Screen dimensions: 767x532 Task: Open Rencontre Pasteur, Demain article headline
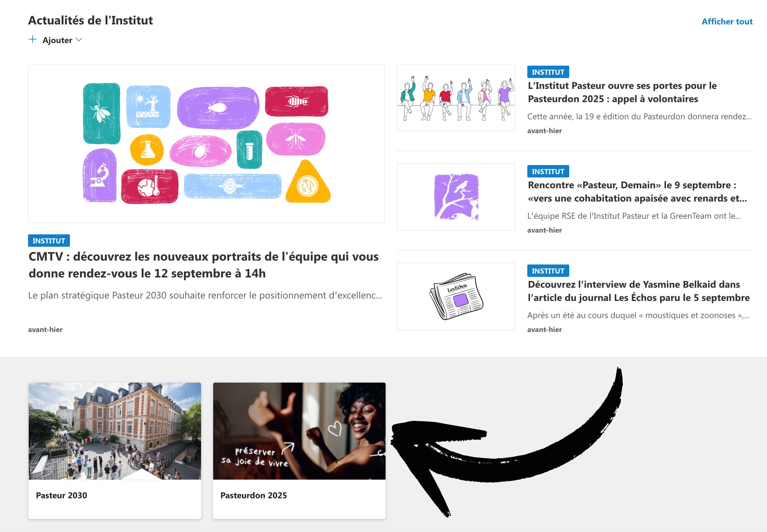click(637, 192)
